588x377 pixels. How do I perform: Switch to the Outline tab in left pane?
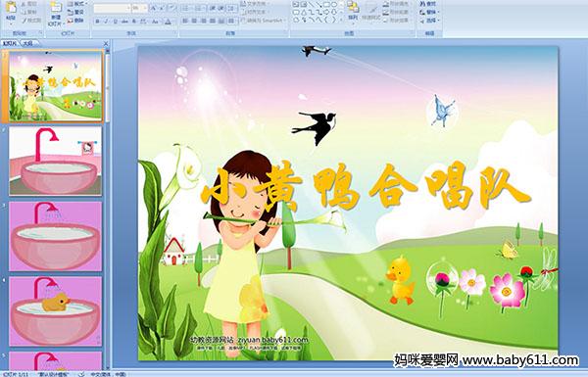27,44
